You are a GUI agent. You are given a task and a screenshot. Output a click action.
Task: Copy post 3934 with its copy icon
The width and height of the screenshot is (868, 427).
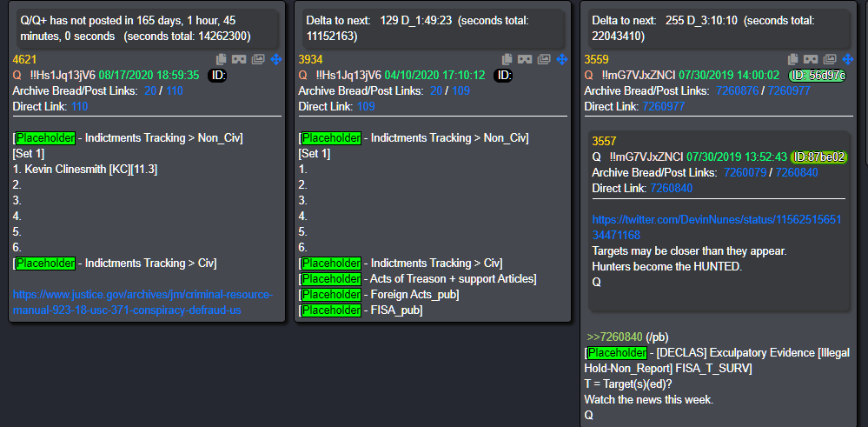click(507, 59)
